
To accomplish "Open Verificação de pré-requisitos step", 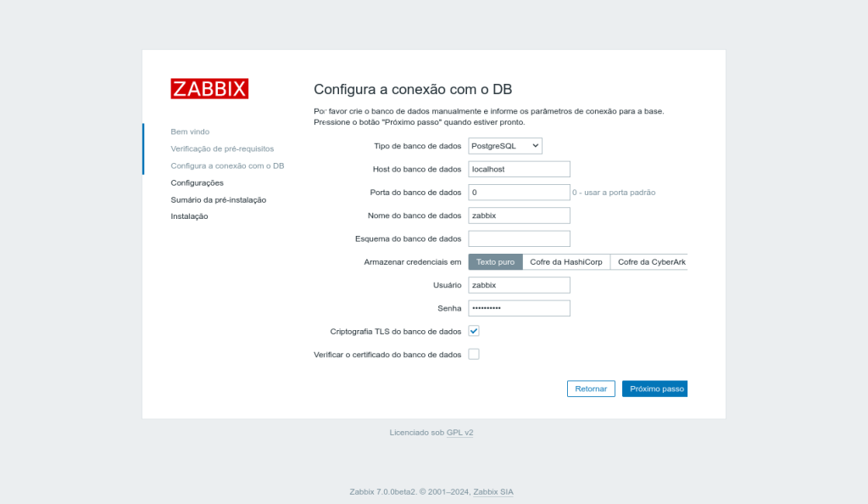I will [221, 148].
